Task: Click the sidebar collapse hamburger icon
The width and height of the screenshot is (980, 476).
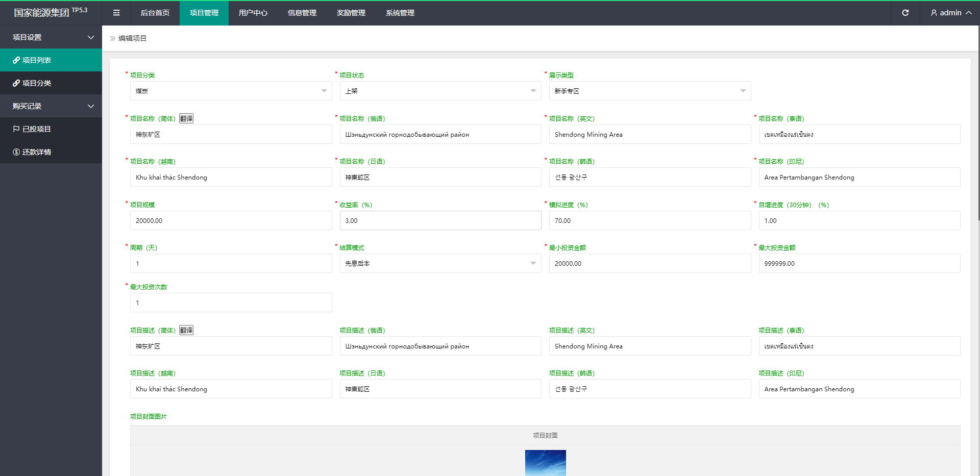Action: [116, 13]
